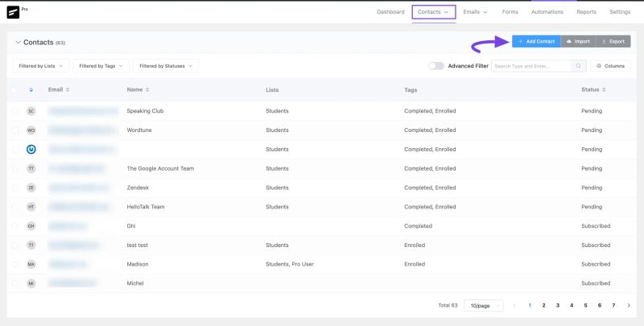The height and width of the screenshot is (326, 644).
Task: Go to the Dashboard tab
Action: (390, 12)
